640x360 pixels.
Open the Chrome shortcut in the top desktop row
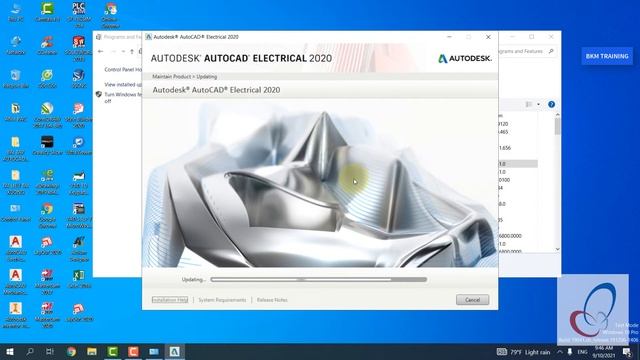pyautogui.click(x=111, y=14)
